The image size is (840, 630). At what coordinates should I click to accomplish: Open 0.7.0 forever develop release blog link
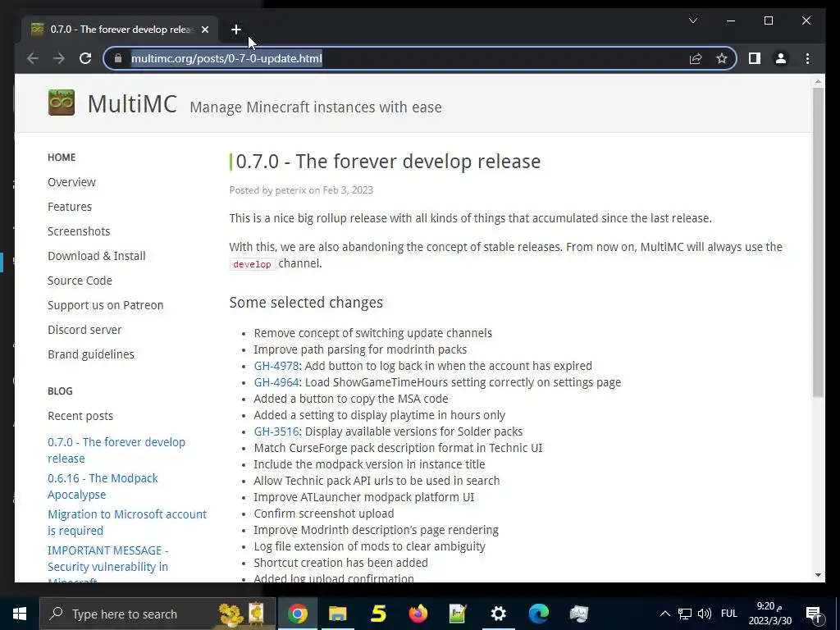click(116, 450)
